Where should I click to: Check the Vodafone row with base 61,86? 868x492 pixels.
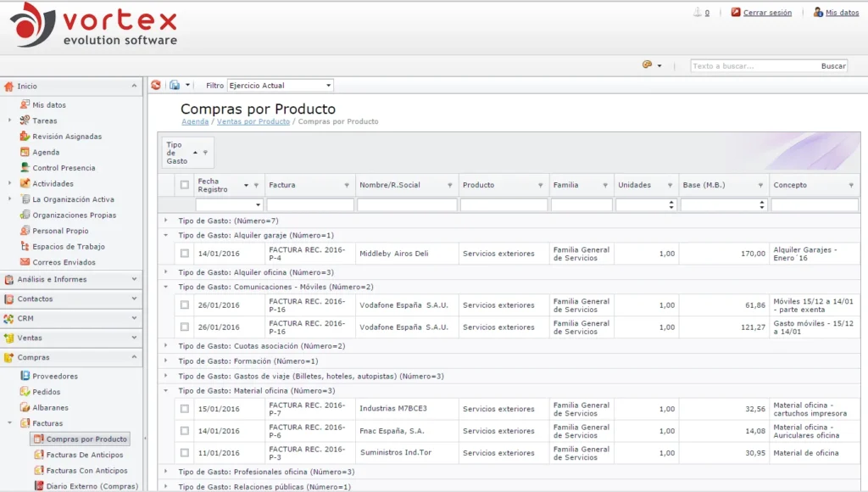[x=184, y=305]
